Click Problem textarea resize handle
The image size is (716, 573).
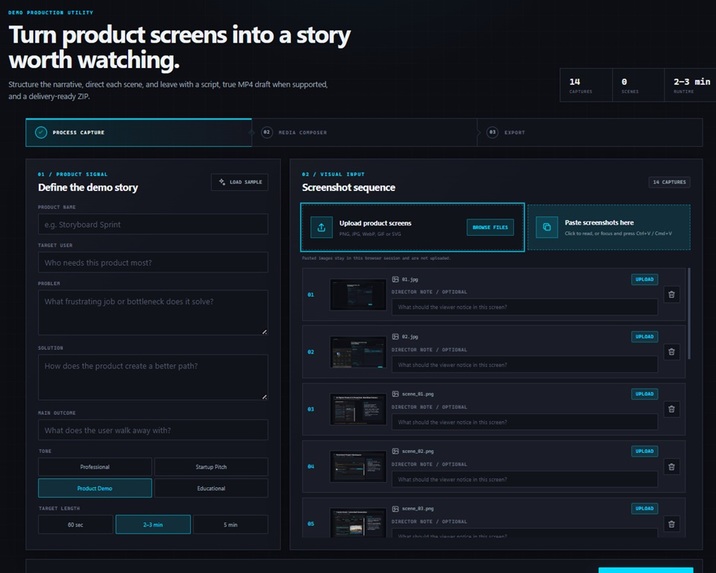264,331
